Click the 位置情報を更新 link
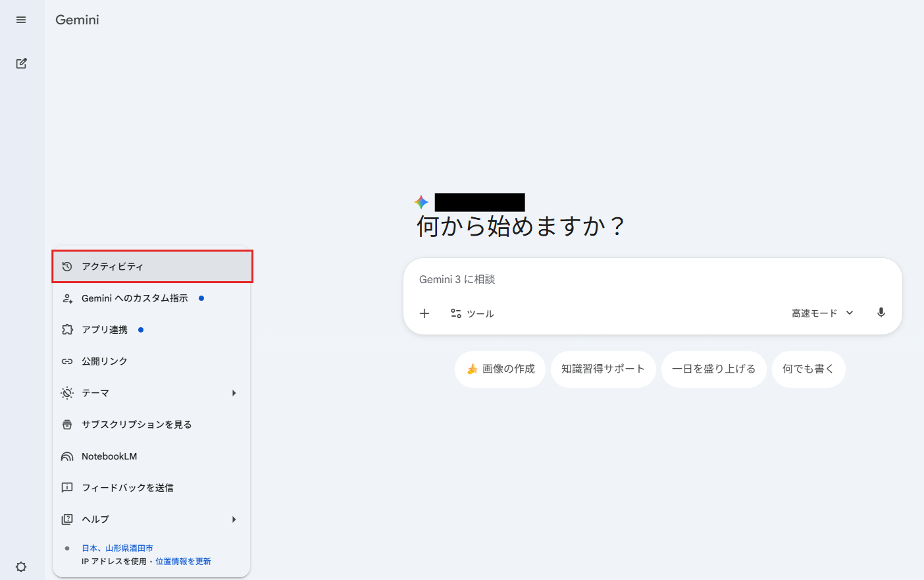This screenshot has height=580, width=924. 183,562
